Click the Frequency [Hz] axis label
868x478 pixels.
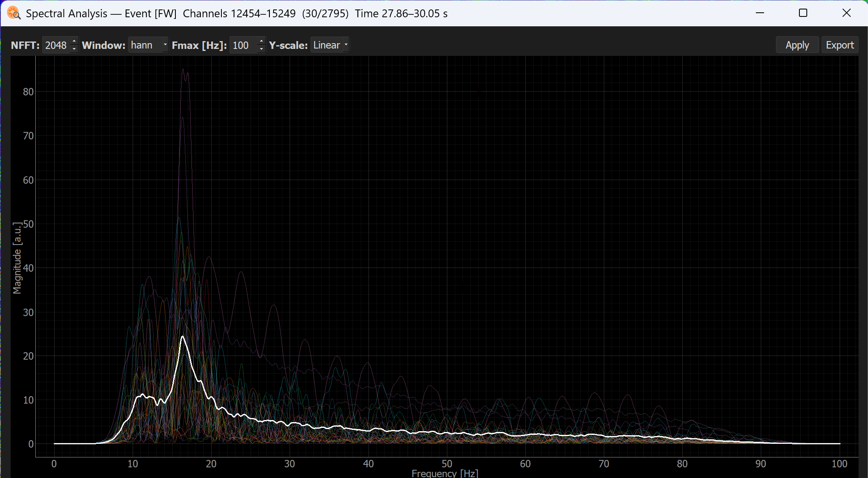pyautogui.click(x=445, y=473)
